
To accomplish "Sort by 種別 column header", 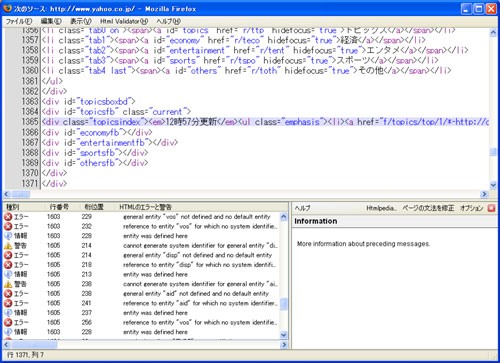I will [24, 207].
